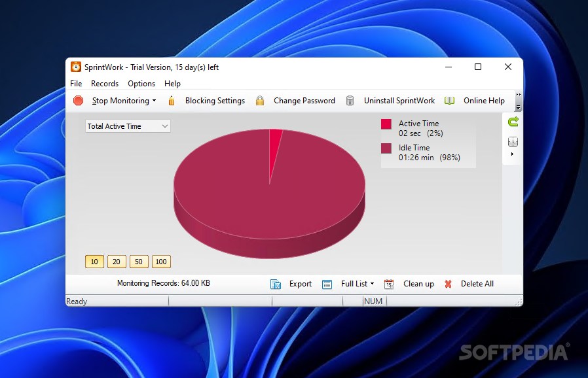
Task: Open the Records menu
Action: tap(105, 84)
